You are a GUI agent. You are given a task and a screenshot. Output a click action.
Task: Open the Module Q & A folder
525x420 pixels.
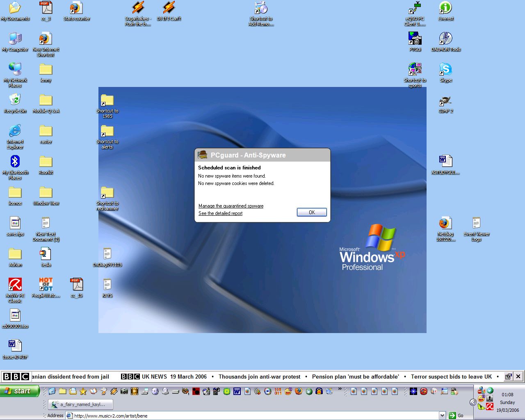pos(46,104)
